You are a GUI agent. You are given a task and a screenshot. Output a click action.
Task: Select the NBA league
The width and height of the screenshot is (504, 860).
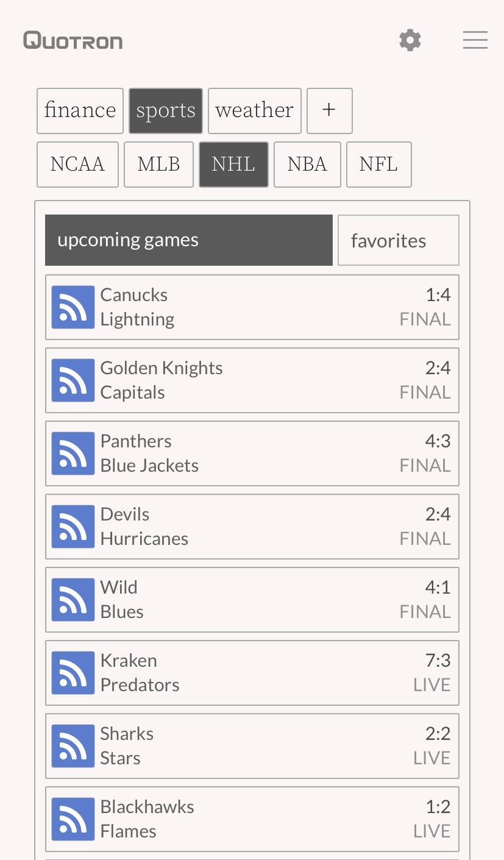pos(307,165)
